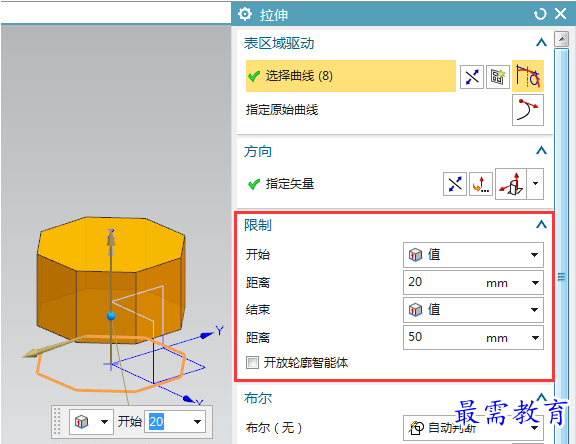Open the 开始 value type dropdown
The height and width of the screenshot is (444, 576).
(x=473, y=255)
